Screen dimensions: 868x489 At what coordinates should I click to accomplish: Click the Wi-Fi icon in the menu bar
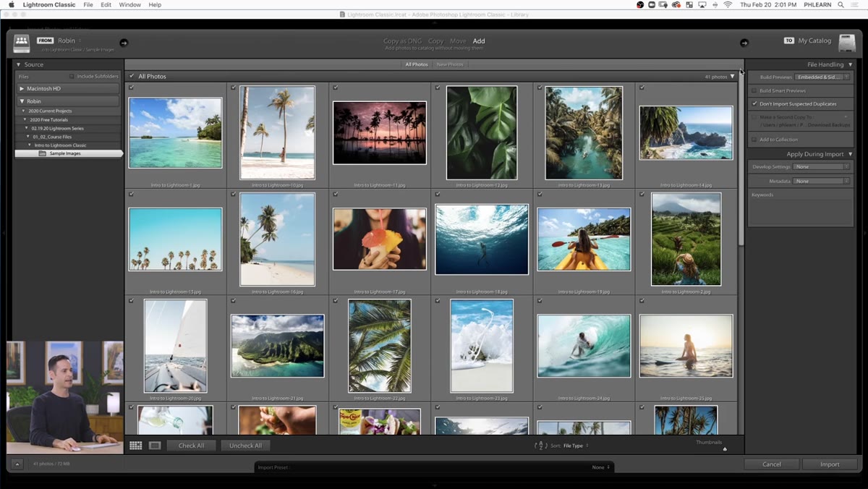tap(728, 5)
